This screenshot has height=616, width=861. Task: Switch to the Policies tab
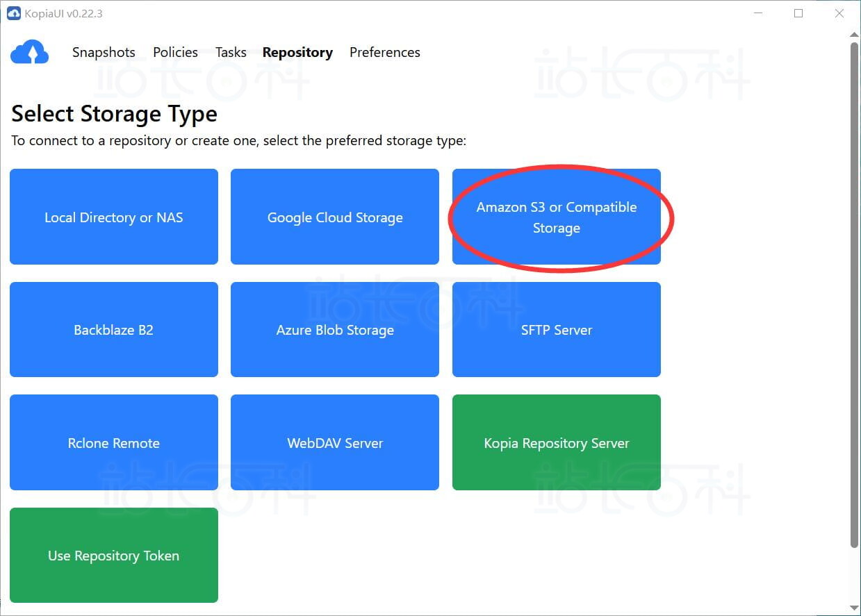pos(175,52)
